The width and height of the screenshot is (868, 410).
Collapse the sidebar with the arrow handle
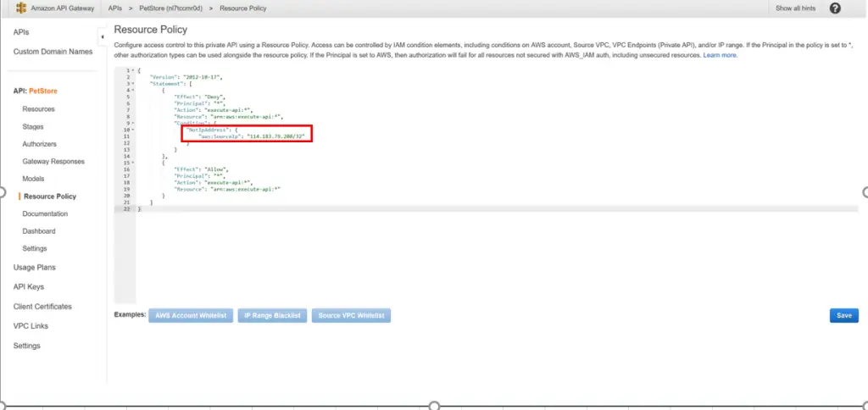point(103,37)
